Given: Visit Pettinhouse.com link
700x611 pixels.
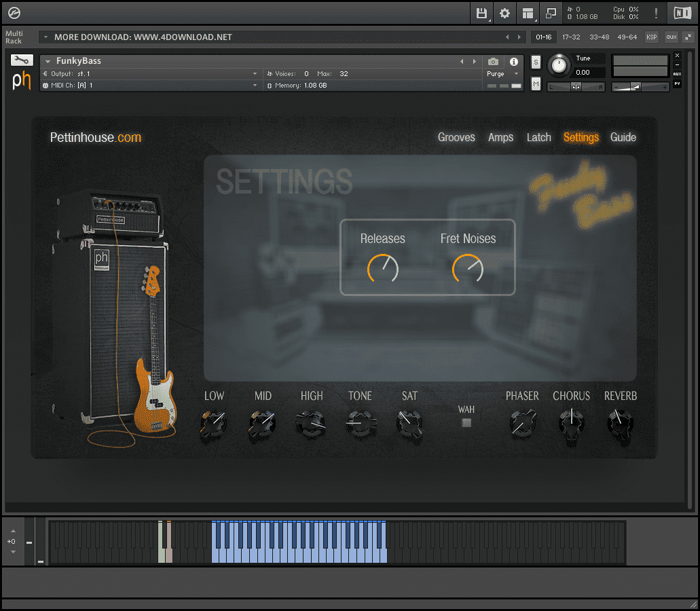Looking at the screenshot, I should pos(96,137).
